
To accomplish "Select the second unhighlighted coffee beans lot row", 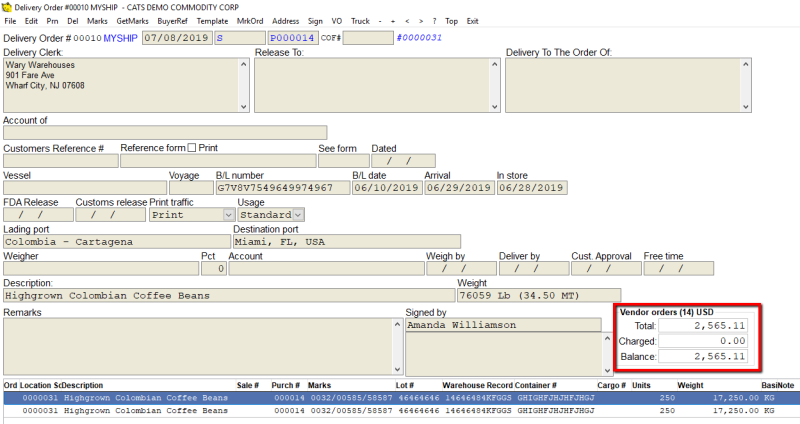I will click(x=400, y=410).
